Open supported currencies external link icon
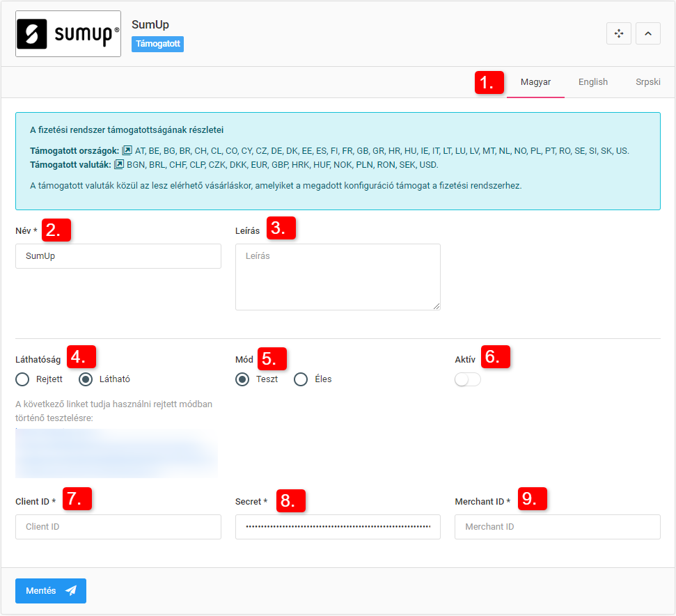 (118, 165)
